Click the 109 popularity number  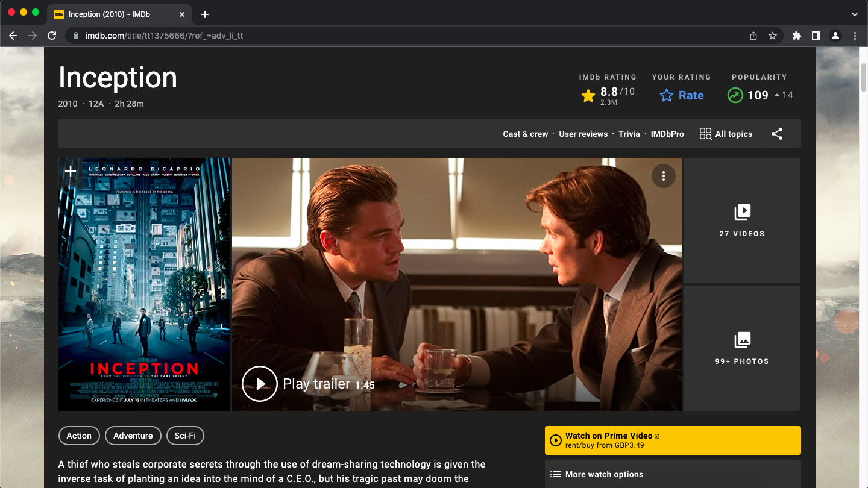coord(758,95)
